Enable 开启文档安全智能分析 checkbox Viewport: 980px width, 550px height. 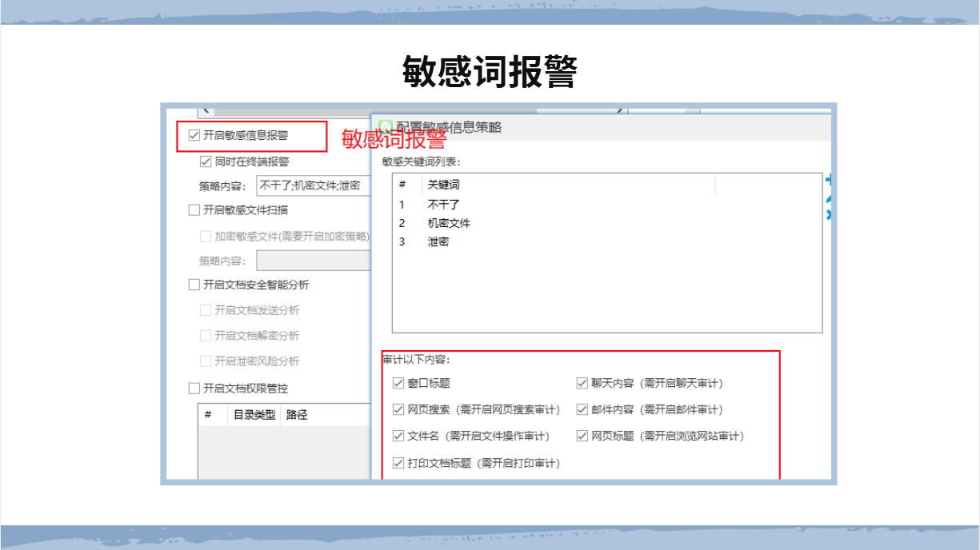[x=194, y=285]
